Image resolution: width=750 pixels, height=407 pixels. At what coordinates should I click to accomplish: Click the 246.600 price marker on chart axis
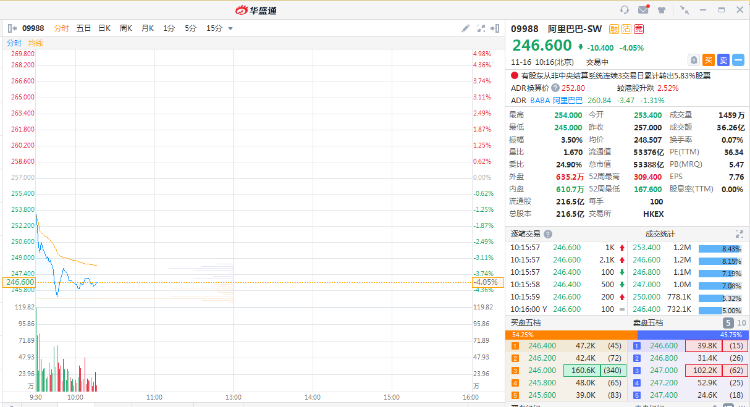[19, 283]
